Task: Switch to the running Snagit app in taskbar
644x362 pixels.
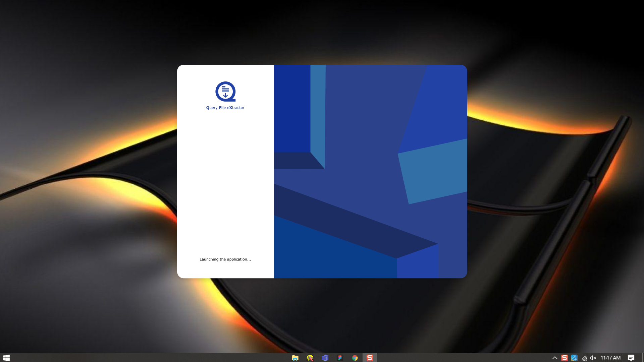Action: click(370, 358)
